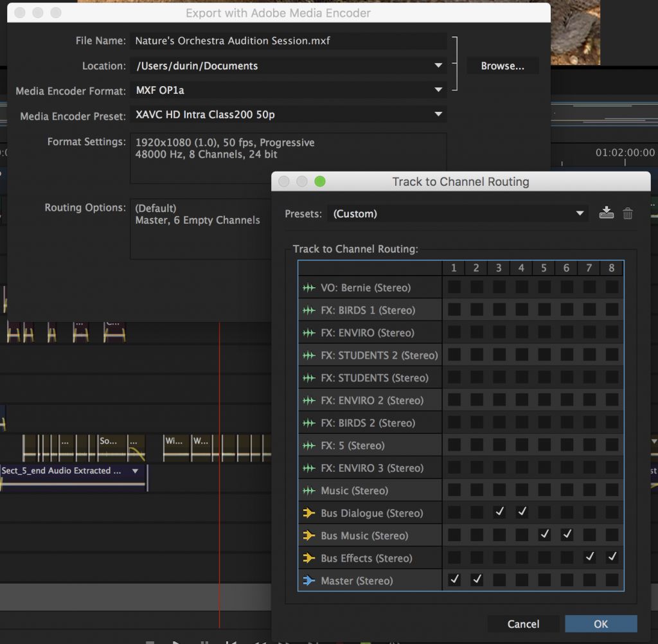The height and width of the screenshot is (644, 658).
Task: Expand the Media Encoder Preset dropdown
Action: 288,114
